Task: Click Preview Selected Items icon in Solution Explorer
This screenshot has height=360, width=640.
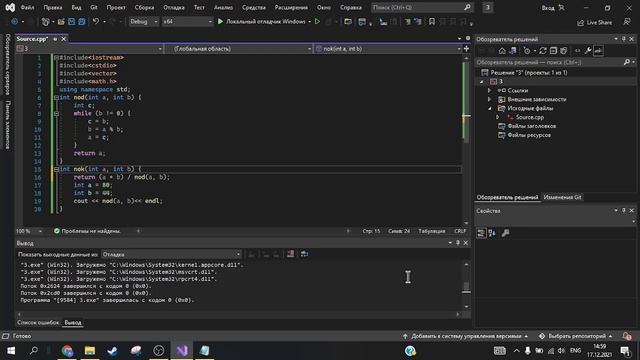Action: (598, 51)
